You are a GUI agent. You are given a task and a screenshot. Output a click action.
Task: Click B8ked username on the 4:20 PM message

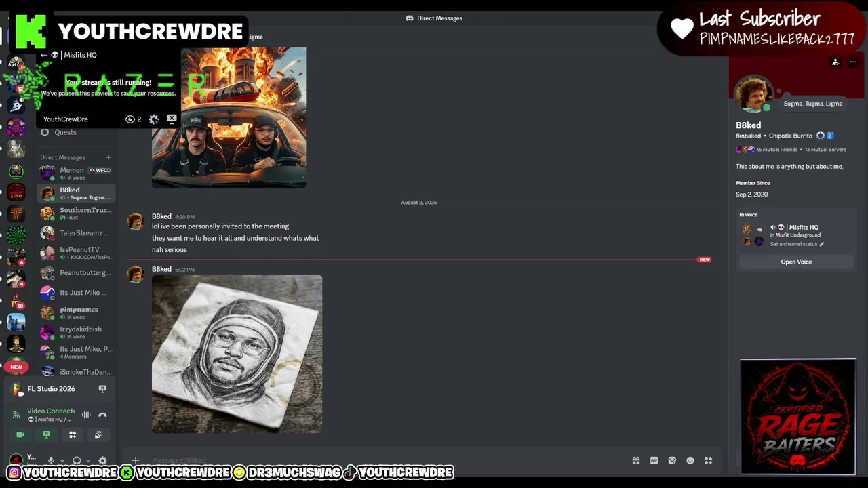[161, 216]
